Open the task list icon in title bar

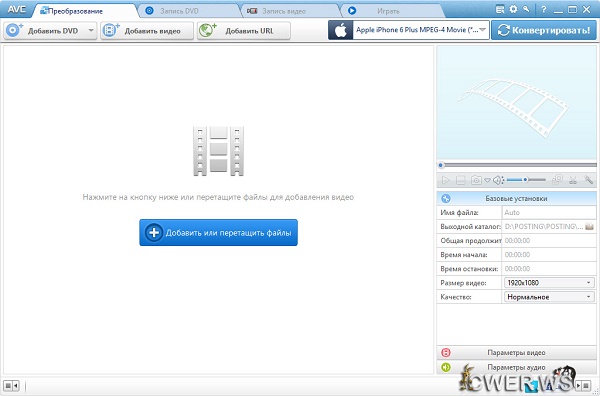pyautogui.click(x=500, y=10)
